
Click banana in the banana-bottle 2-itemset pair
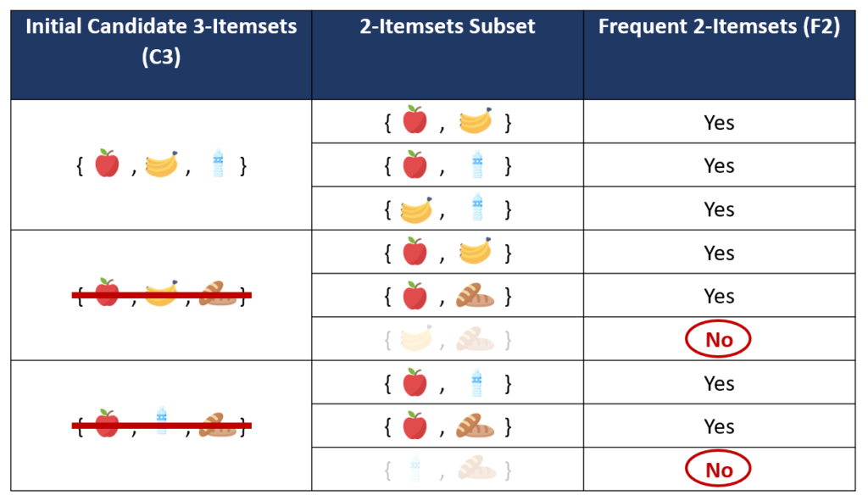(x=415, y=209)
